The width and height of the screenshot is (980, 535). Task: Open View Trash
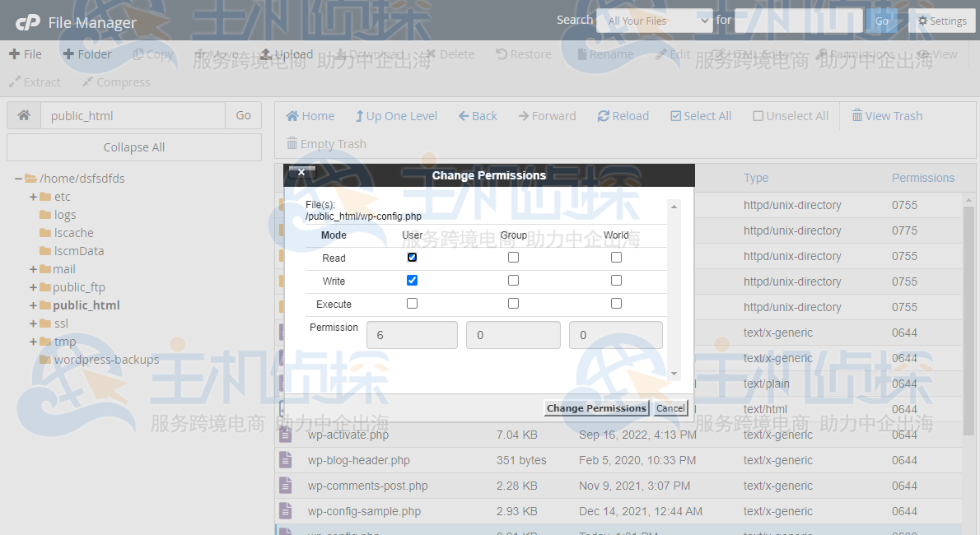pyautogui.click(x=887, y=115)
